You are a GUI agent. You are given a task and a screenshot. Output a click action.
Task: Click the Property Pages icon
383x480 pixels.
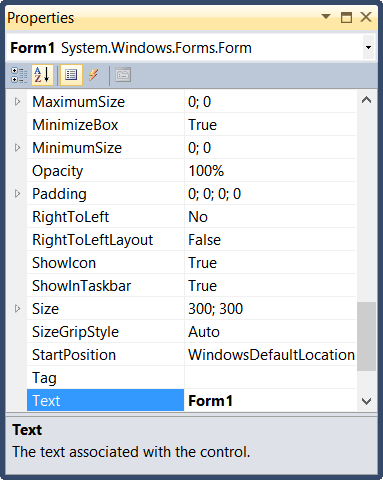click(x=123, y=75)
